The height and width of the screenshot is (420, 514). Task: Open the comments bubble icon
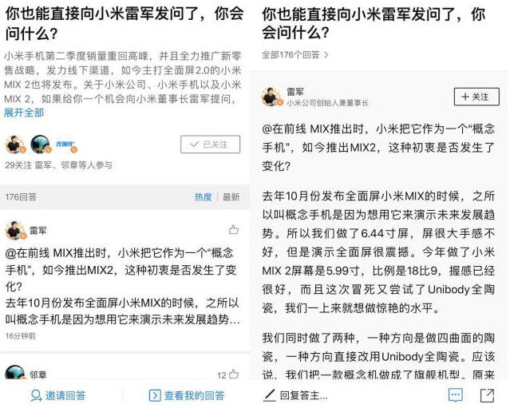455,394
